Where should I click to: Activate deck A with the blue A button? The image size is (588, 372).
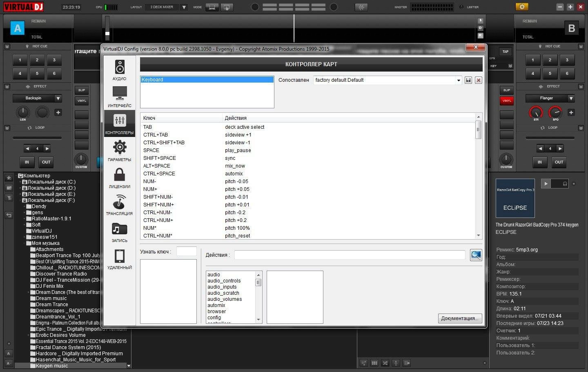point(18,28)
